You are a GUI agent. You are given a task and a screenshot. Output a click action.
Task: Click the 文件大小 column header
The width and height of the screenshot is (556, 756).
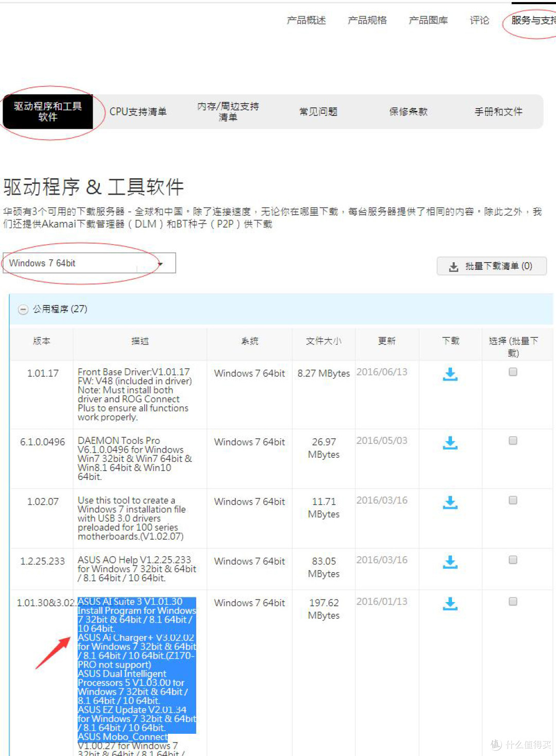coord(323,341)
